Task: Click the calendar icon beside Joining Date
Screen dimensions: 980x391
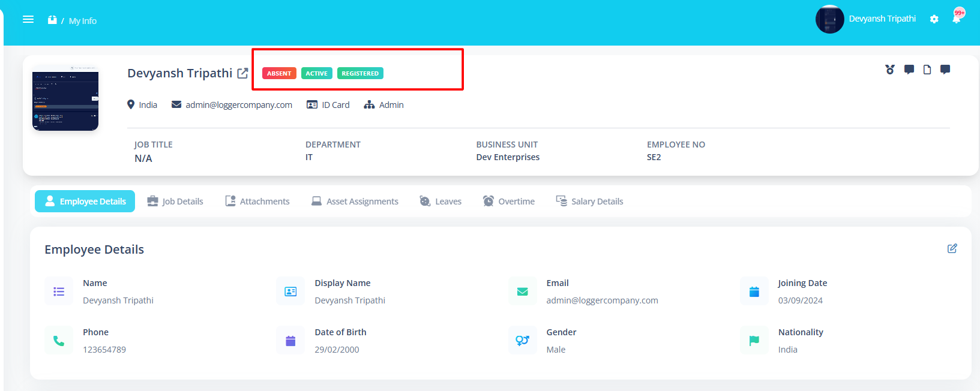Action: pos(754,291)
